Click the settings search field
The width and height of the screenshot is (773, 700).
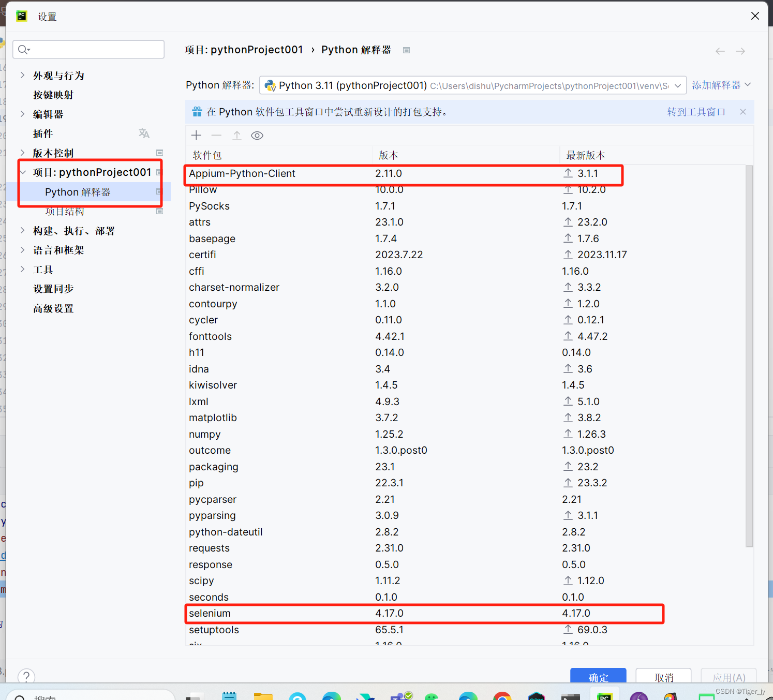[x=88, y=49]
